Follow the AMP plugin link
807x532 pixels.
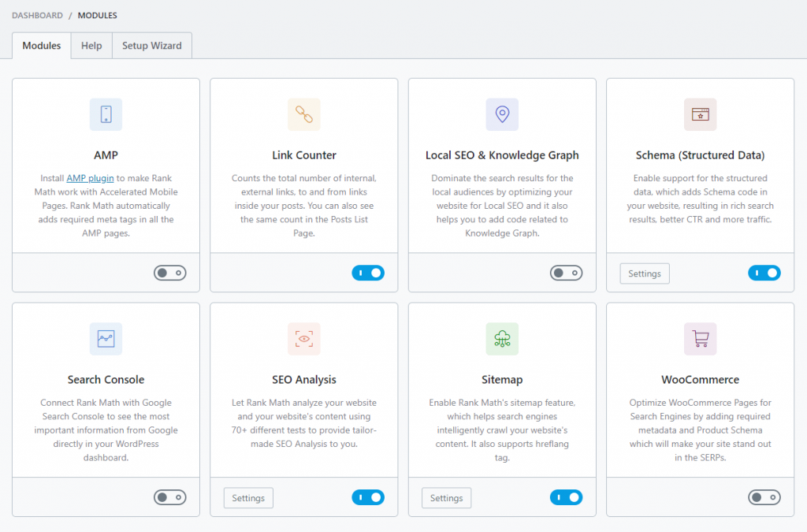click(90, 178)
